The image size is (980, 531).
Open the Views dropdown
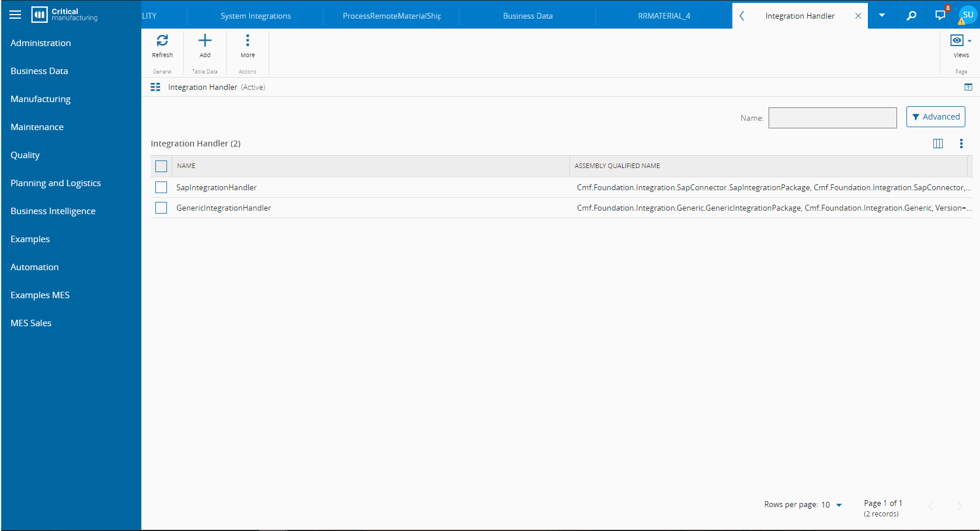(x=961, y=41)
